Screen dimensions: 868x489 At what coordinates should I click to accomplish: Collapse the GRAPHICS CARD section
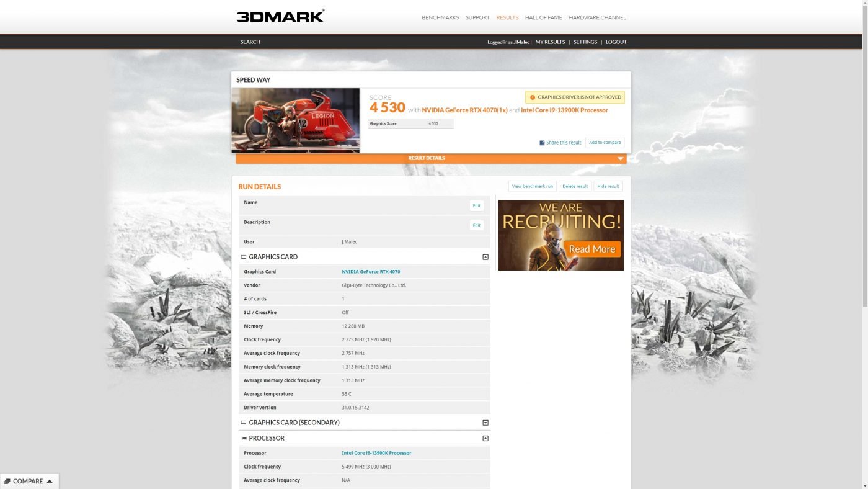point(485,257)
